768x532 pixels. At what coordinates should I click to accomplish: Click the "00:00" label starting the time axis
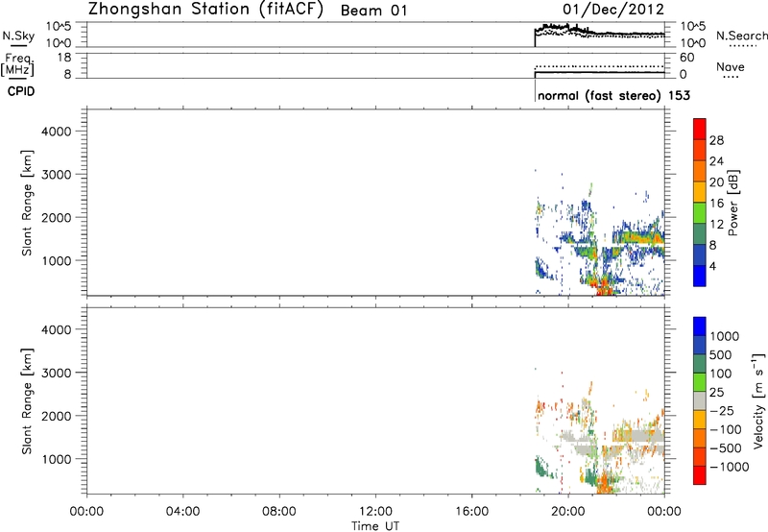86,512
